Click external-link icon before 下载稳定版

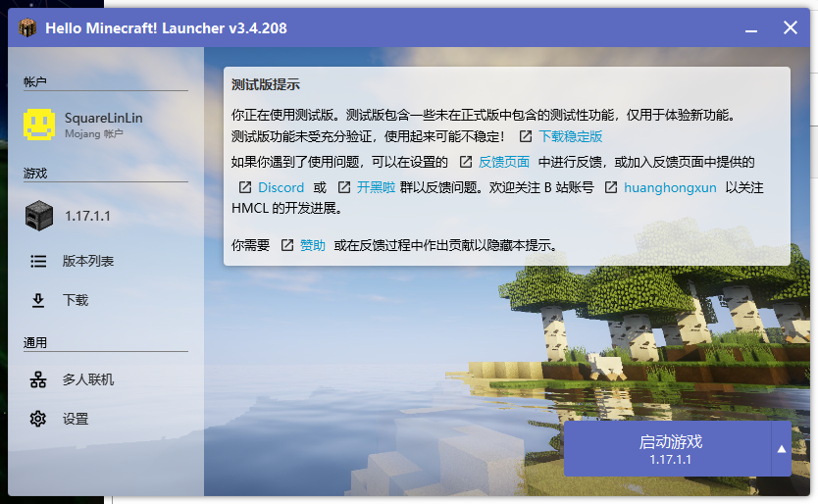pos(526,136)
